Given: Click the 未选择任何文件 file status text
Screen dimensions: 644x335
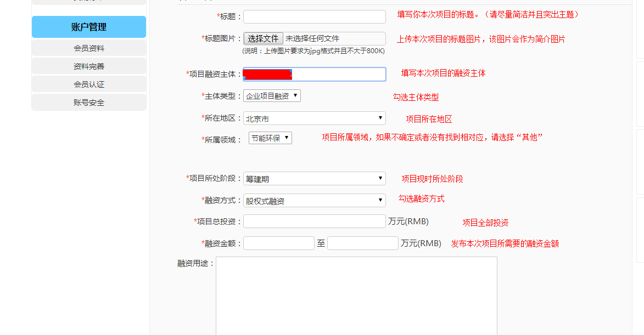Looking at the screenshot, I should [x=312, y=38].
